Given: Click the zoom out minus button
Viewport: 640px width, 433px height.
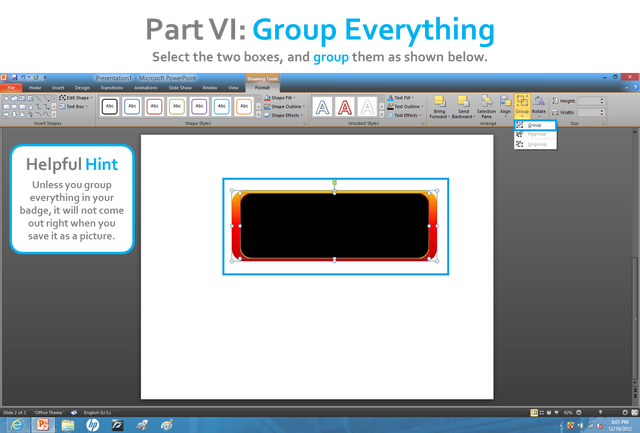Looking at the screenshot, I should [579, 413].
